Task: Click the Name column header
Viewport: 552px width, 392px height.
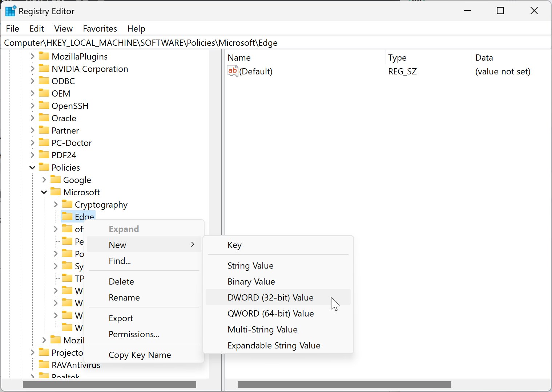Action: pyautogui.click(x=305, y=58)
